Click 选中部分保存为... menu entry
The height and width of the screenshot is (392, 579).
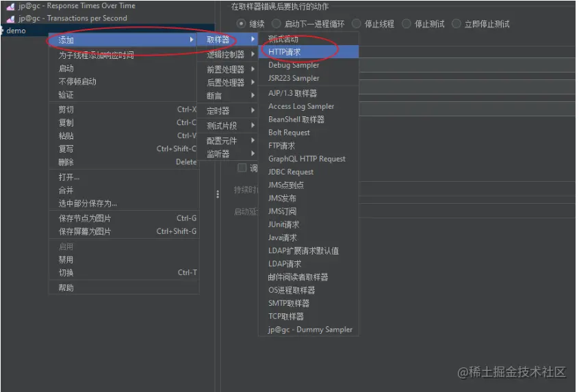pos(124,203)
